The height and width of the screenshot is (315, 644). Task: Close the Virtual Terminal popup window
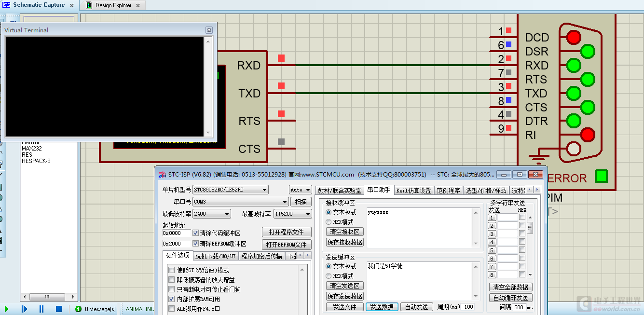209,30
